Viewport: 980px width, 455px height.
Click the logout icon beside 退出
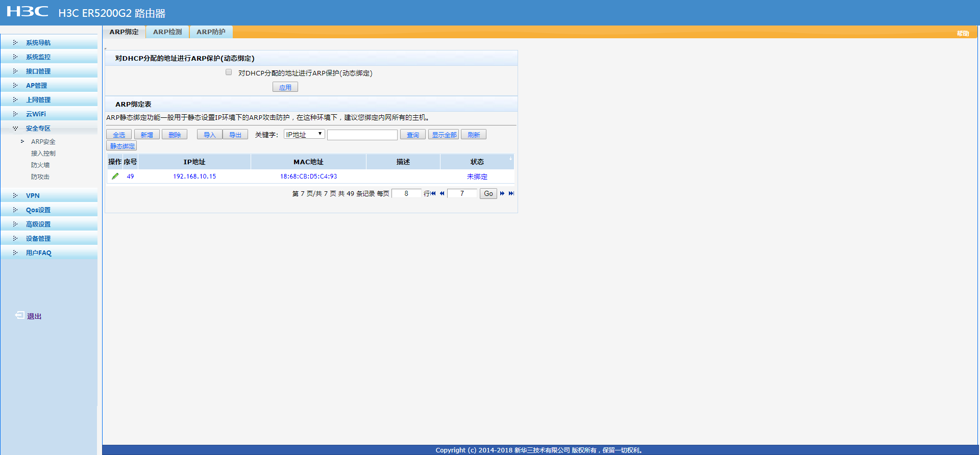(x=19, y=315)
